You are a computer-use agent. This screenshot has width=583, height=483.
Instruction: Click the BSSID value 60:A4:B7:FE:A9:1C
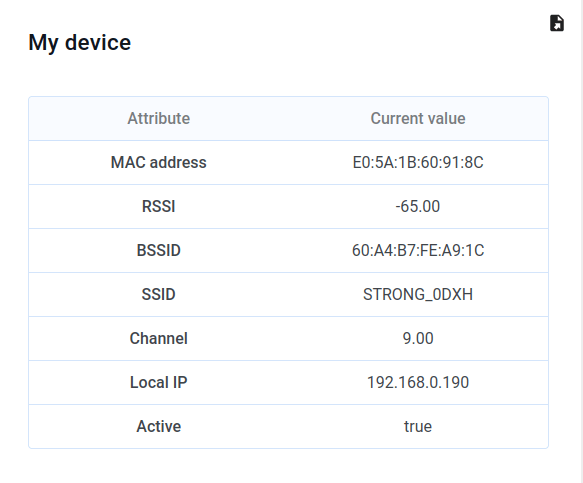tap(418, 250)
